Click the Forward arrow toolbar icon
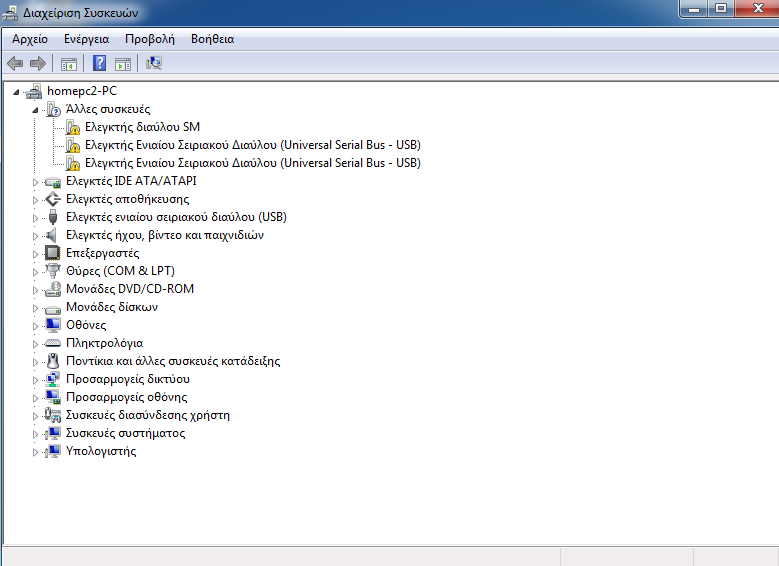The image size is (779, 566). 38,63
